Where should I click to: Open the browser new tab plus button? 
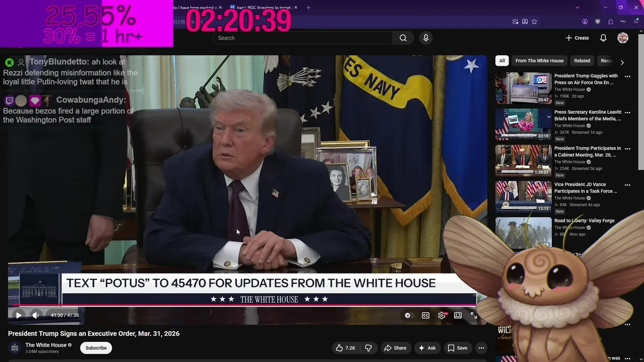coord(308,8)
